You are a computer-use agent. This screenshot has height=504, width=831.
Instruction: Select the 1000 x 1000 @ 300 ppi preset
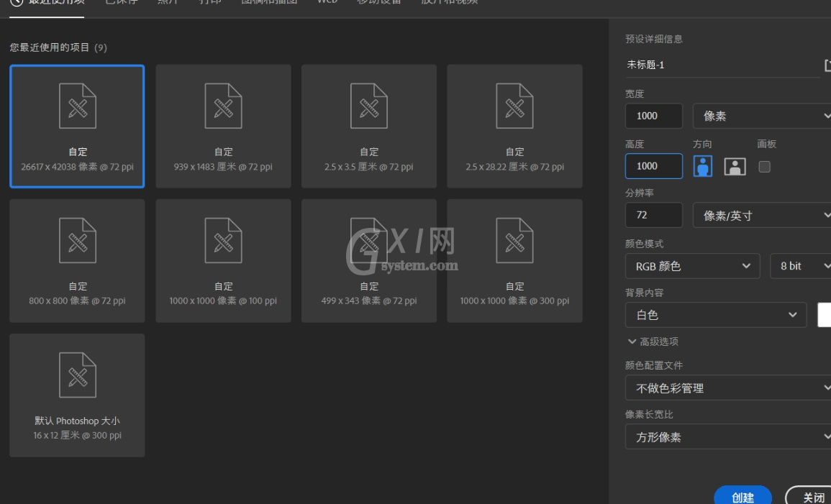[514, 260]
